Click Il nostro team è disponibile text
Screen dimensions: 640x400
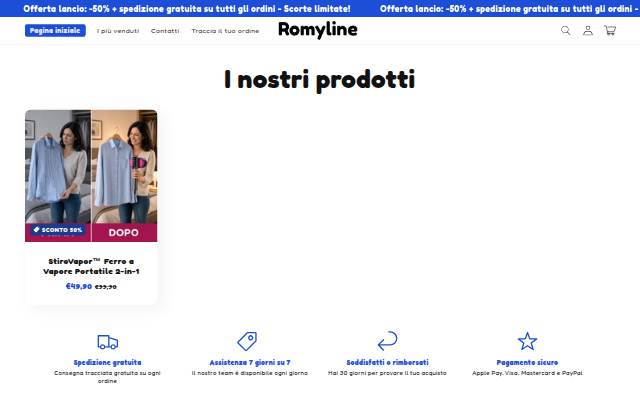tap(250, 373)
